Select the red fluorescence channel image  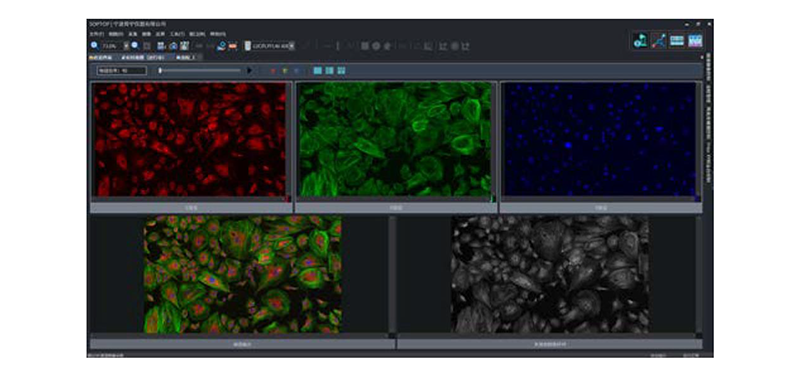(x=189, y=139)
